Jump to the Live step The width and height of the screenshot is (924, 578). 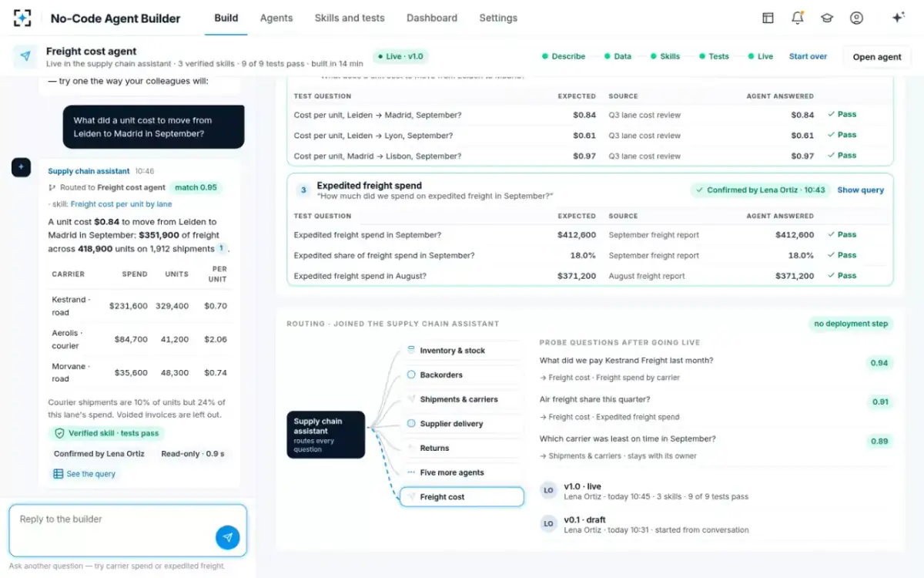click(x=761, y=56)
